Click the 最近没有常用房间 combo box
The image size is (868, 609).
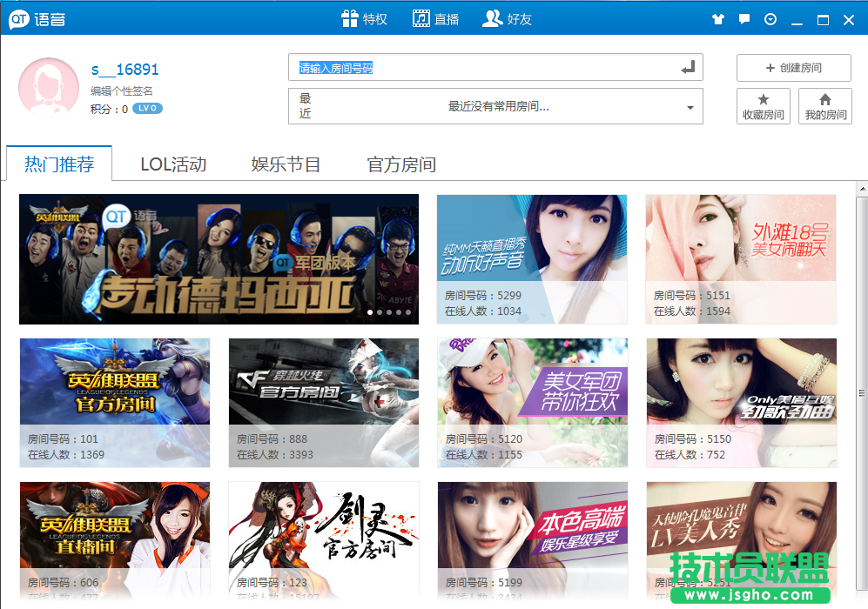495,106
